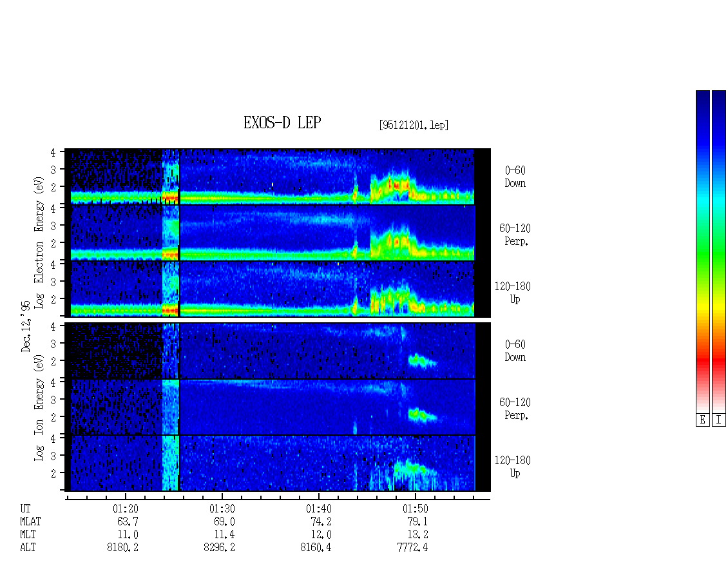The width and height of the screenshot is (728, 564).
Task: Click the I label under color bar
Action: 719,420
